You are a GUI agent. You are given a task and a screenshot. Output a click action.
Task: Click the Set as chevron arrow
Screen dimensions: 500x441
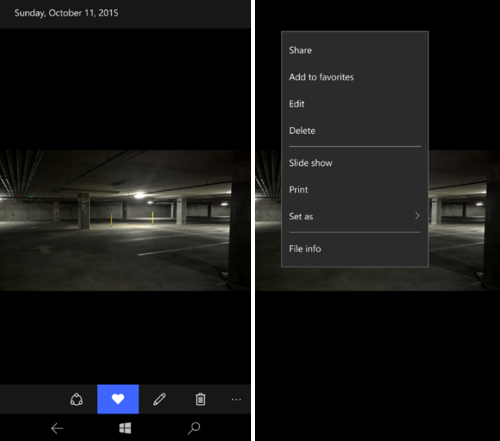(417, 216)
